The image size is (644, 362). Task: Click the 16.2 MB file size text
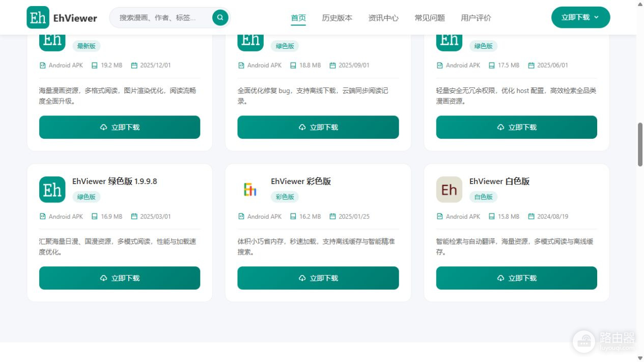click(310, 216)
